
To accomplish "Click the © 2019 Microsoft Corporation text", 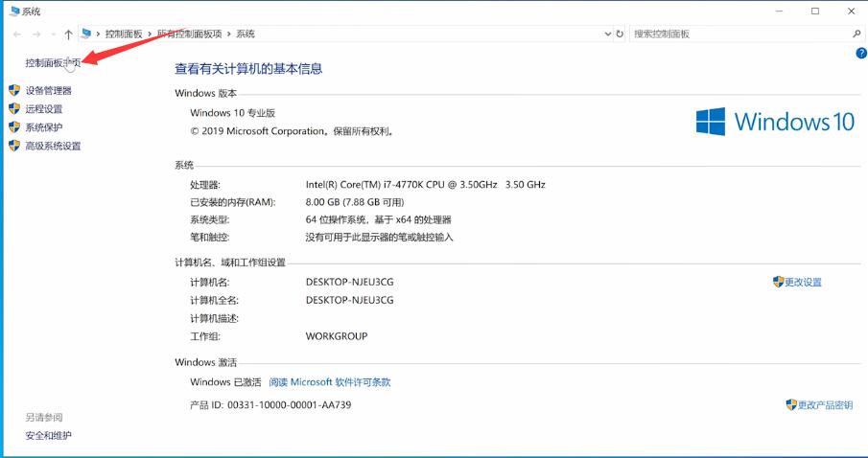I will pyautogui.click(x=292, y=131).
